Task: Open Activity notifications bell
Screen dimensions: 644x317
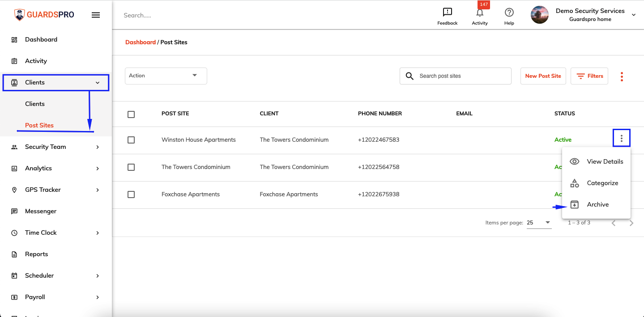Action: coord(480,16)
